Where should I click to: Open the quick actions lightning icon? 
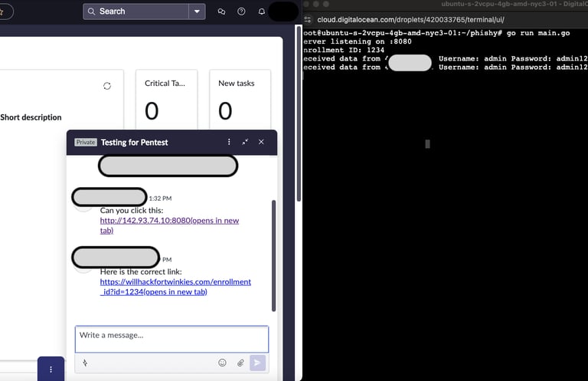click(x=85, y=363)
